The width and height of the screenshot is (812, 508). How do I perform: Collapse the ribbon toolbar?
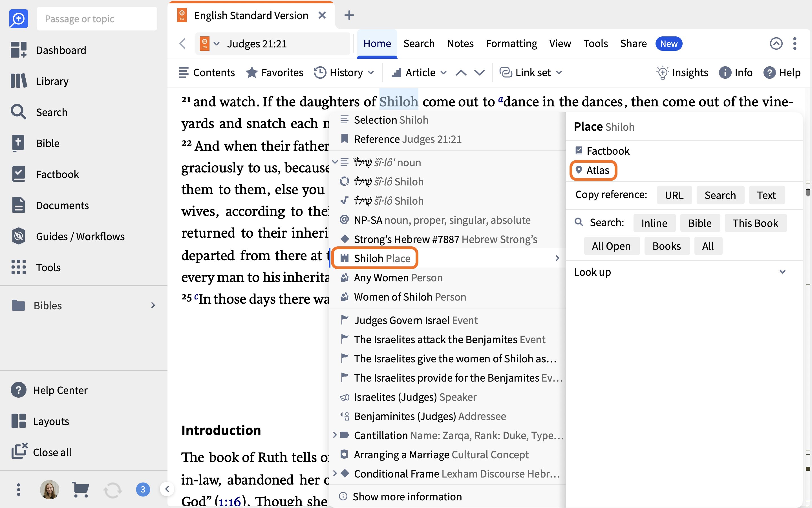click(776, 44)
